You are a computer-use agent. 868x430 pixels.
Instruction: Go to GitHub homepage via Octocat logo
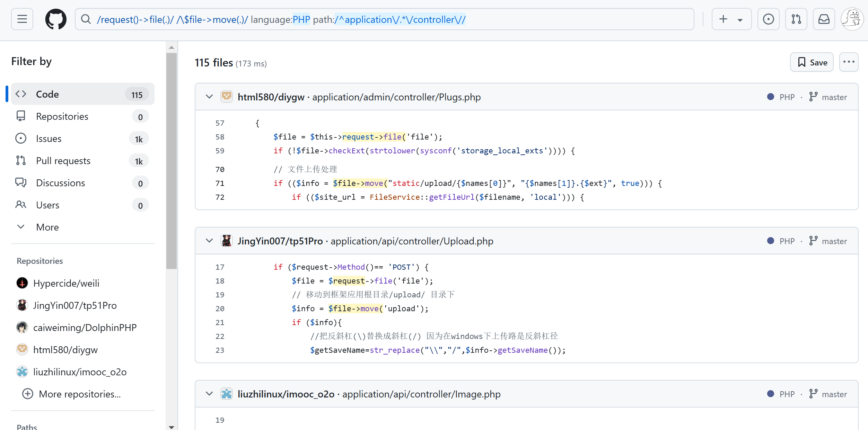coord(56,19)
